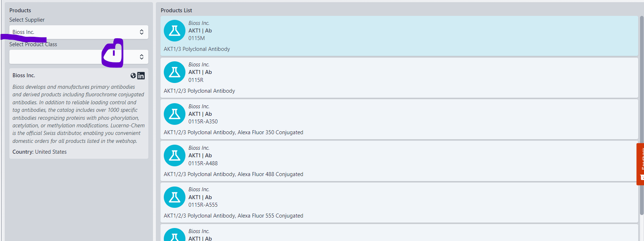Click the Products List vertical scrollbar

(641, 115)
